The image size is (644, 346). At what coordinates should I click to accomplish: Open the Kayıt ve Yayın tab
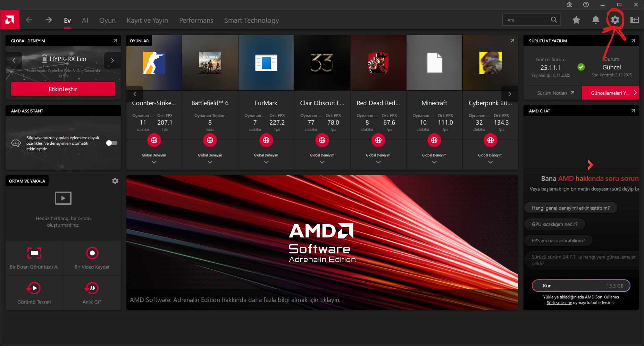coord(148,20)
